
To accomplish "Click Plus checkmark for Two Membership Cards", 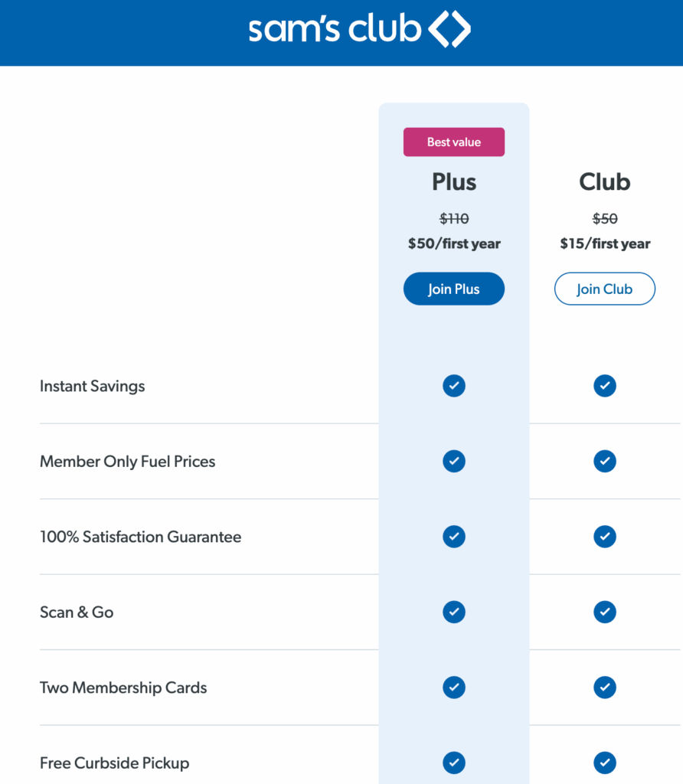I will pyautogui.click(x=454, y=688).
